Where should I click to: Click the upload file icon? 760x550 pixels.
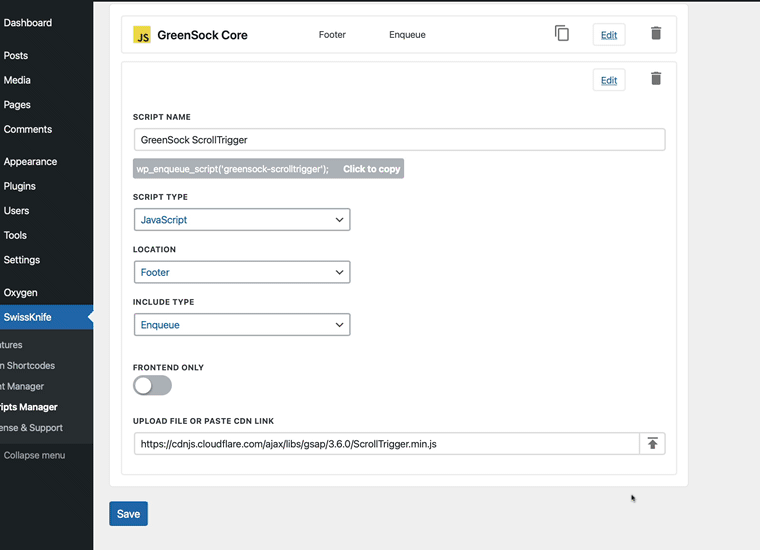(652, 443)
